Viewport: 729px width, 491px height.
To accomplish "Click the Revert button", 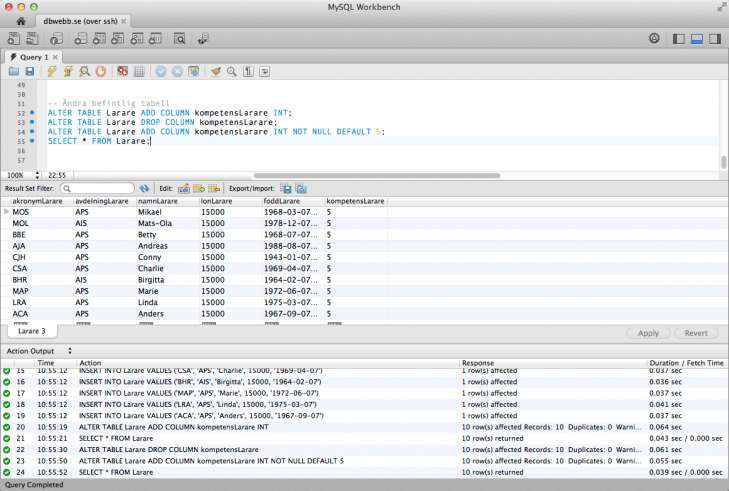I will coord(696,333).
